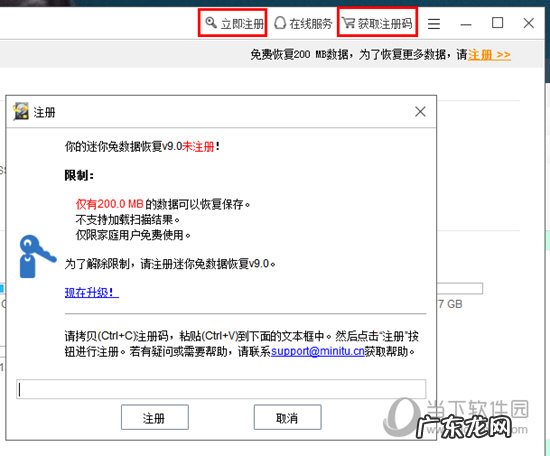This screenshot has height=456, width=550.
Task: Click the 现在升级! upgrade link
Action: (92, 292)
